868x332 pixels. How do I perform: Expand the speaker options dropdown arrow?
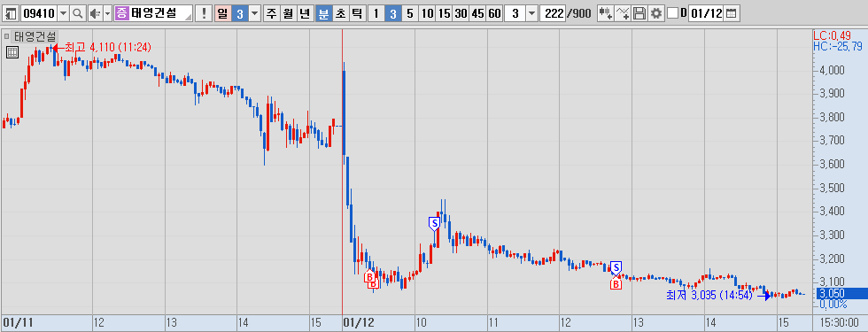[107, 14]
